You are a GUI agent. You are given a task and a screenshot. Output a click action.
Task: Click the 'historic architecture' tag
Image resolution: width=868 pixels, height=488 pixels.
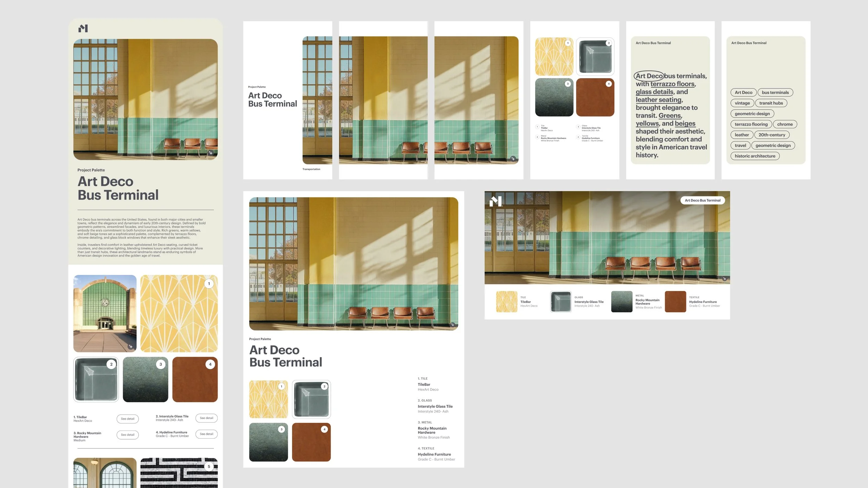(754, 156)
